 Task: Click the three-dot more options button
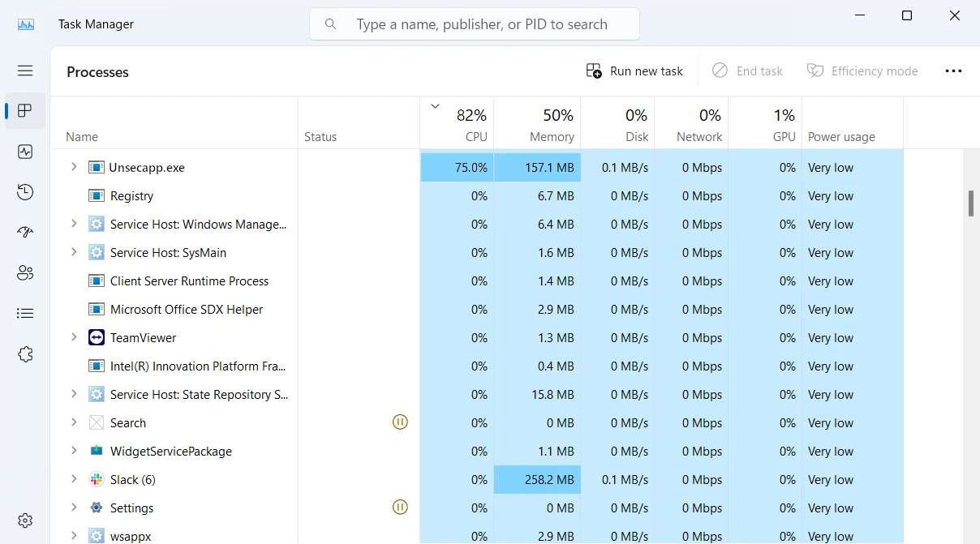(953, 71)
